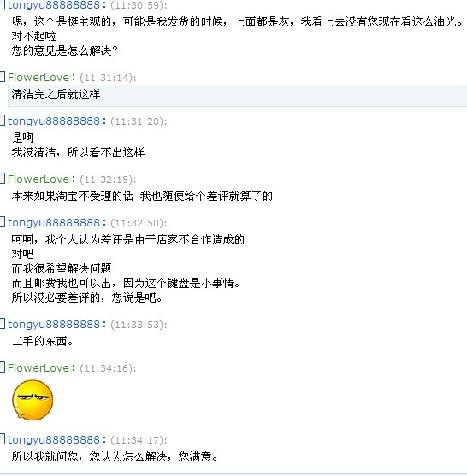Click the small icon beside tongyu88888888 at 11:32:50

[x=3, y=222]
